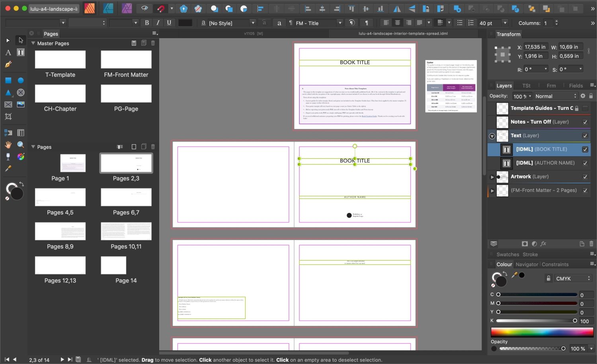Click the K channel slider handle
This screenshot has height=364, width=597.
pyautogui.click(x=575, y=321)
